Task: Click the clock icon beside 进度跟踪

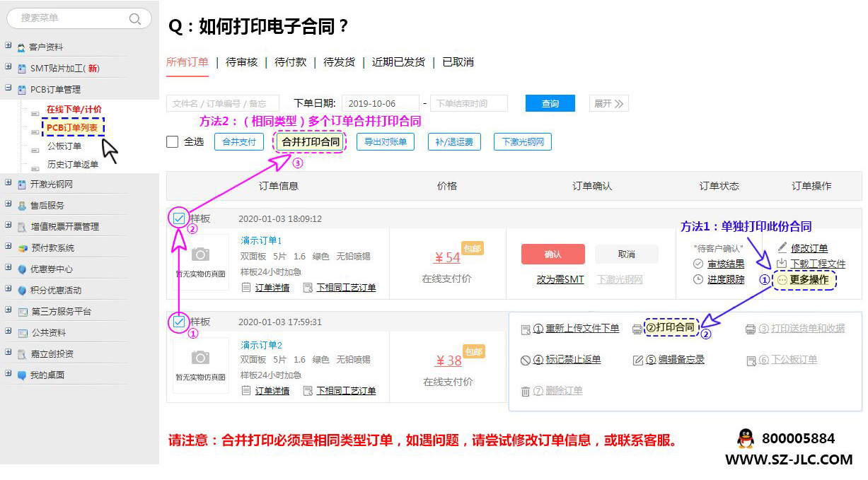Action: click(698, 279)
